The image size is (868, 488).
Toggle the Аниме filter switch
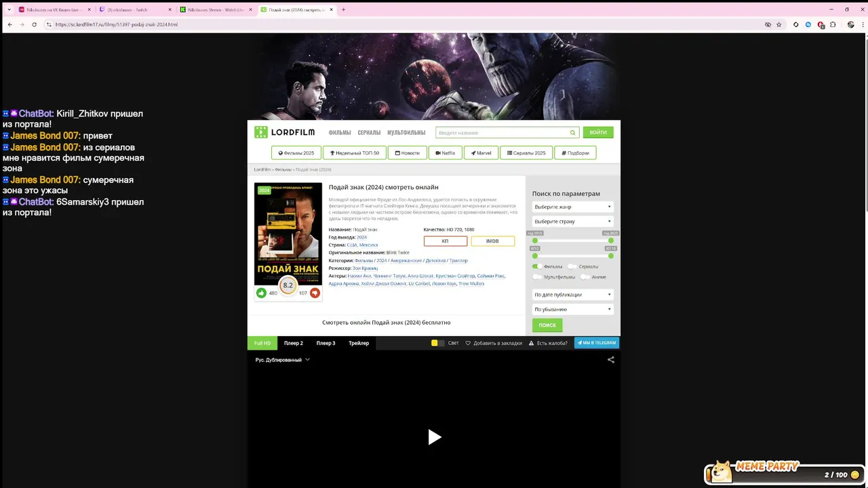click(585, 277)
